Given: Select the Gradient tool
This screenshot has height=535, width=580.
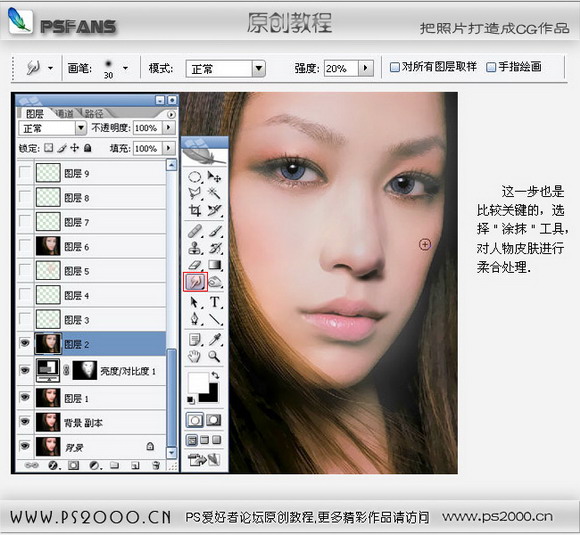Looking at the screenshot, I should (x=215, y=265).
